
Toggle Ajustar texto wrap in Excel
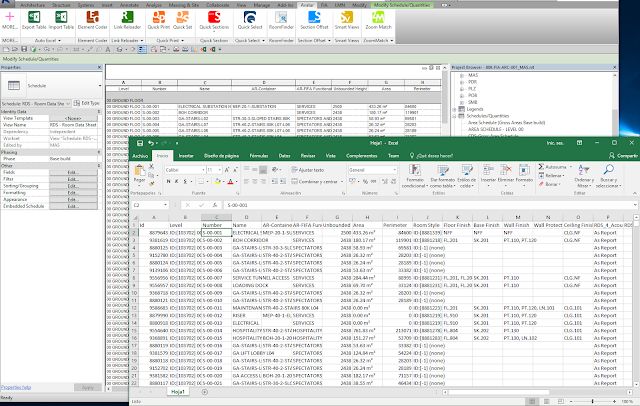(x=308, y=170)
